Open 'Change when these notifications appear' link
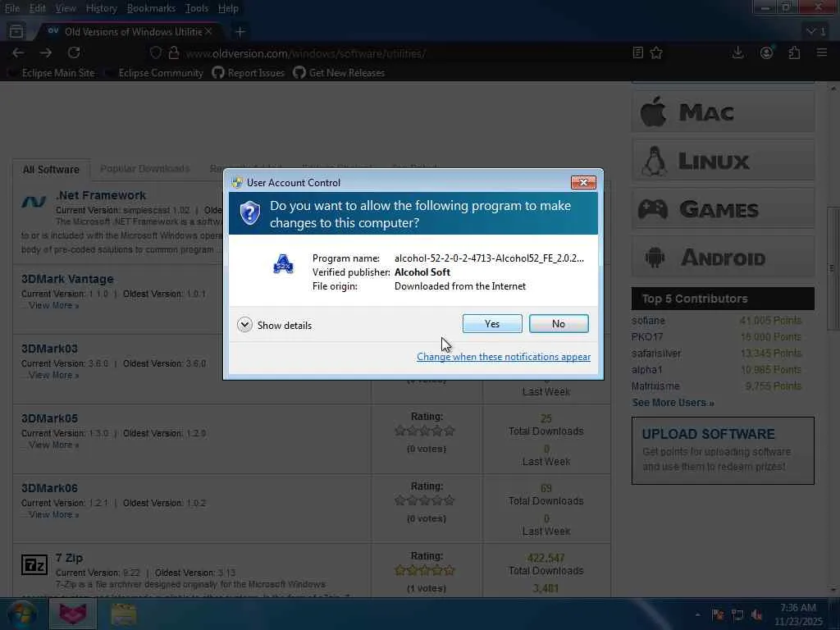This screenshot has height=630, width=840. (x=504, y=357)
